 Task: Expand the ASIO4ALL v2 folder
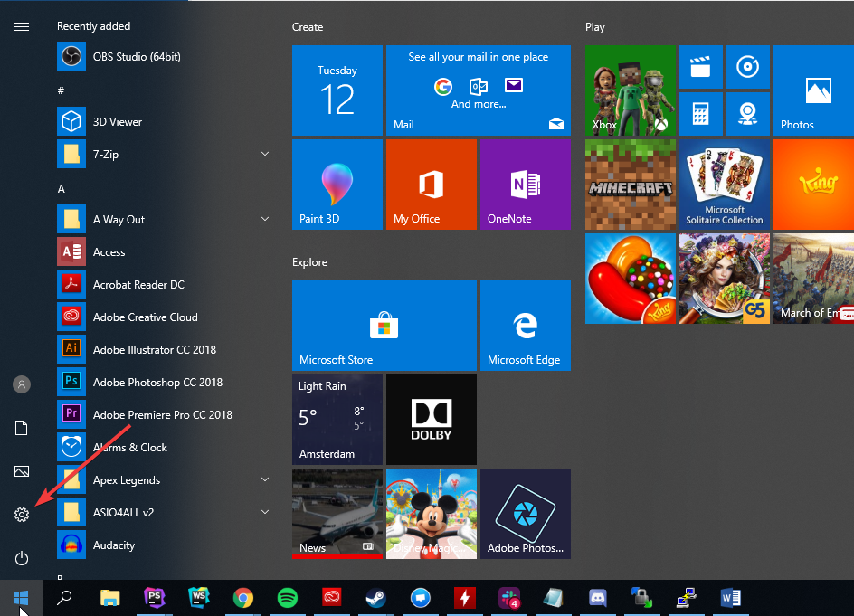coord(265,512)
